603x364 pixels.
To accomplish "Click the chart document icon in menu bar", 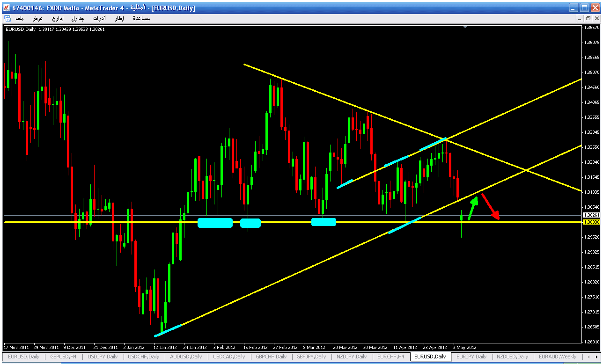I will coord(7,19).
